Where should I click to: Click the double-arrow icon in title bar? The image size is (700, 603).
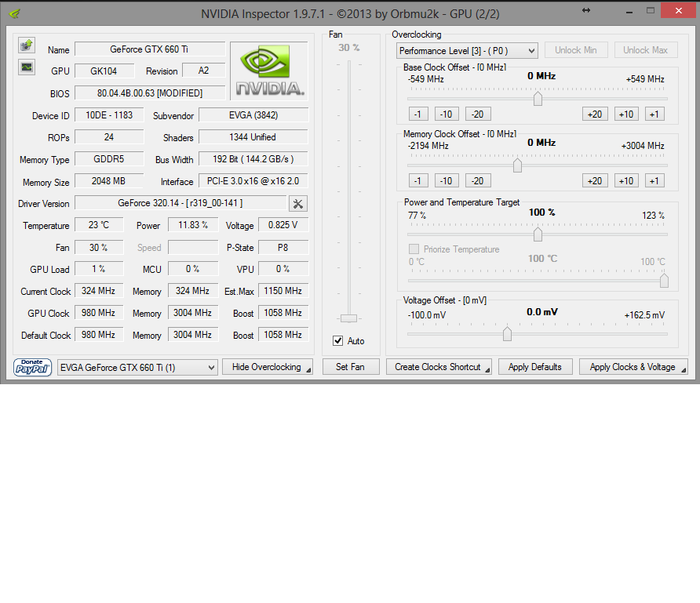586,10
